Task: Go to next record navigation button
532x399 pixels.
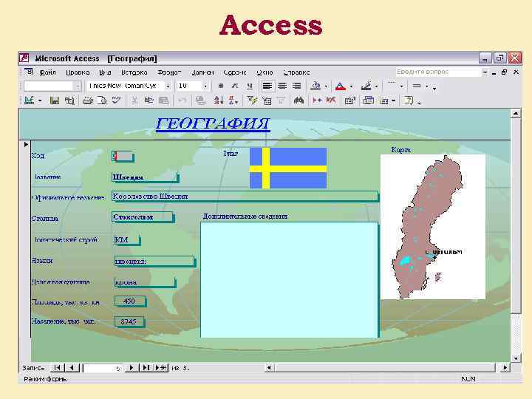Action: (x=132, y=367)
